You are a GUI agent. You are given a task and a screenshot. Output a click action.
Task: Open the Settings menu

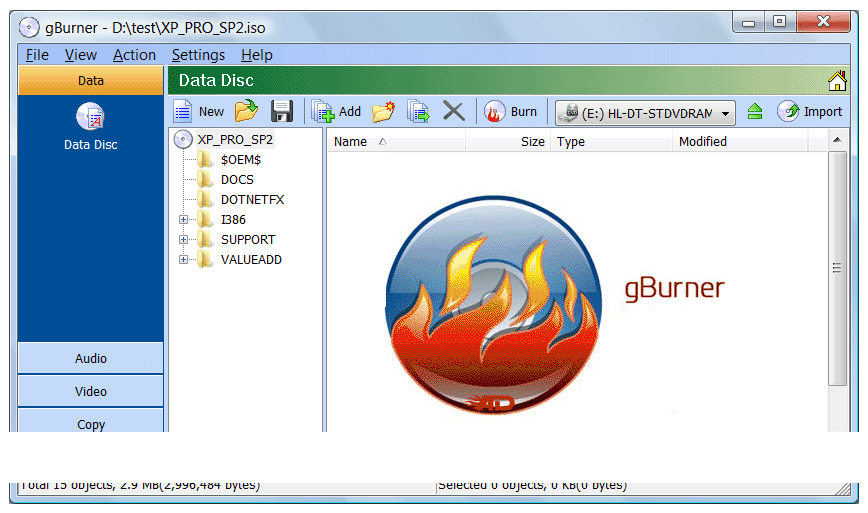198,55
